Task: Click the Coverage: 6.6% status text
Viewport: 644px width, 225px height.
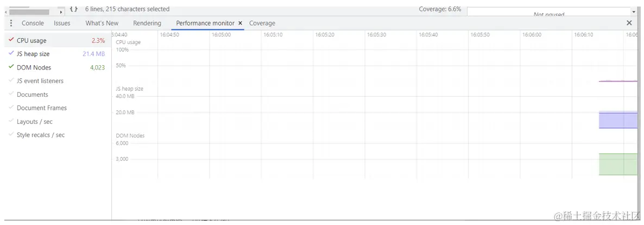Action: 440,9
